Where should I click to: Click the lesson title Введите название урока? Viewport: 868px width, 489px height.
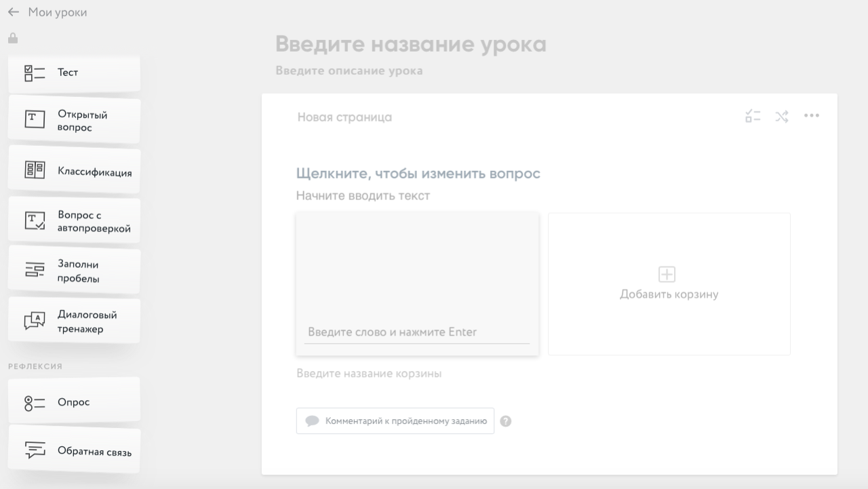tap(410, 44)
